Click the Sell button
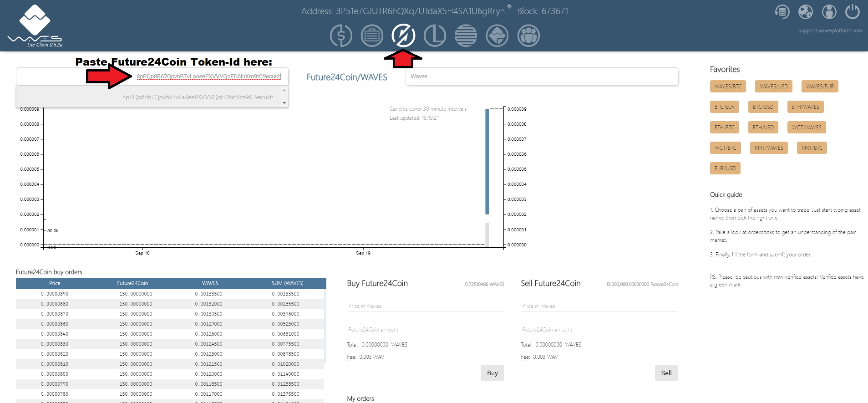 point(666,373)
